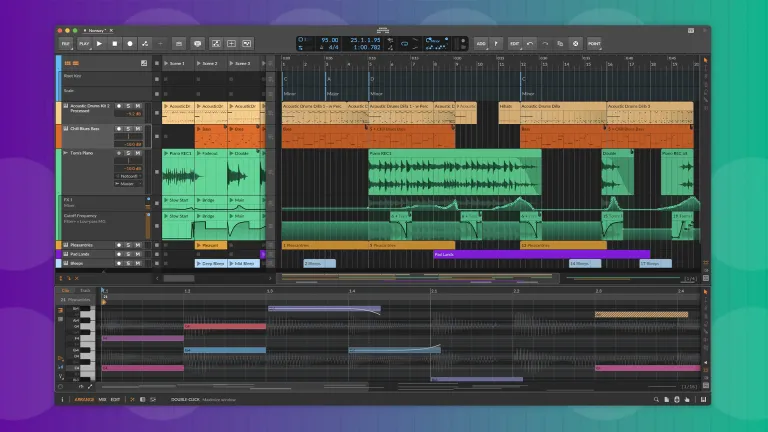The height and width of the screenshot is (432, 768).
Task: Open the POINT tool menu button
Action: tap(594, 44)
